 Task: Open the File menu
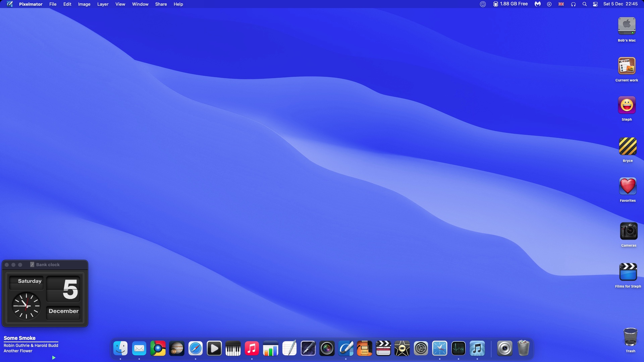(x=53, y=4)
